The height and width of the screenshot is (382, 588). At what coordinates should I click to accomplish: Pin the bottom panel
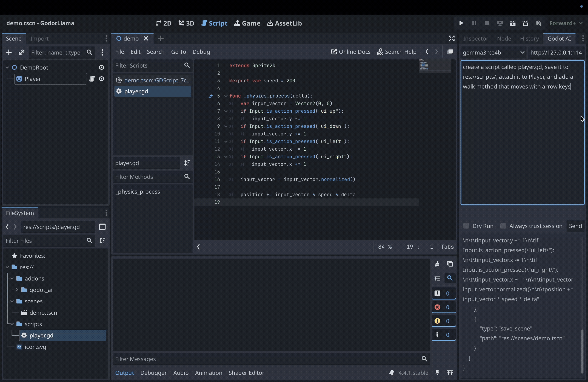click(x=437, y=373)
